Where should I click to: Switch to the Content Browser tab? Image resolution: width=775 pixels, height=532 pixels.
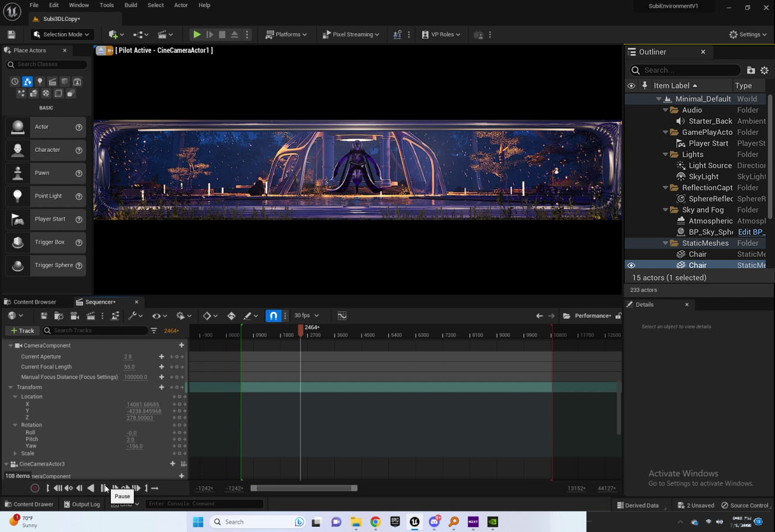(34, 302)
